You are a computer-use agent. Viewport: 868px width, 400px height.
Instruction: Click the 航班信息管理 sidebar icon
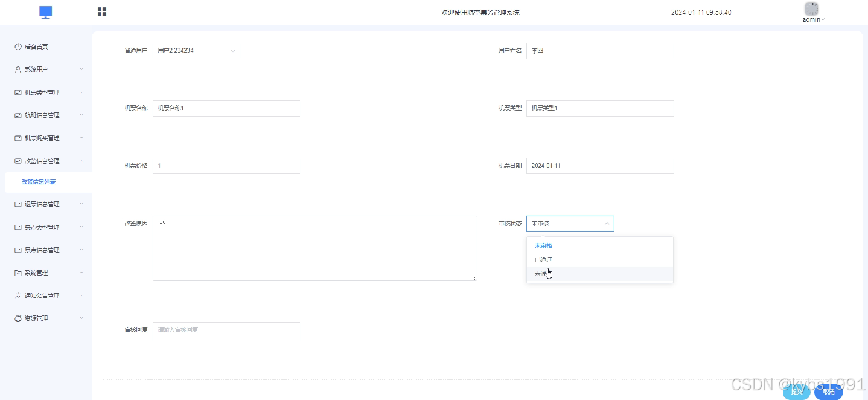(18, 115)
